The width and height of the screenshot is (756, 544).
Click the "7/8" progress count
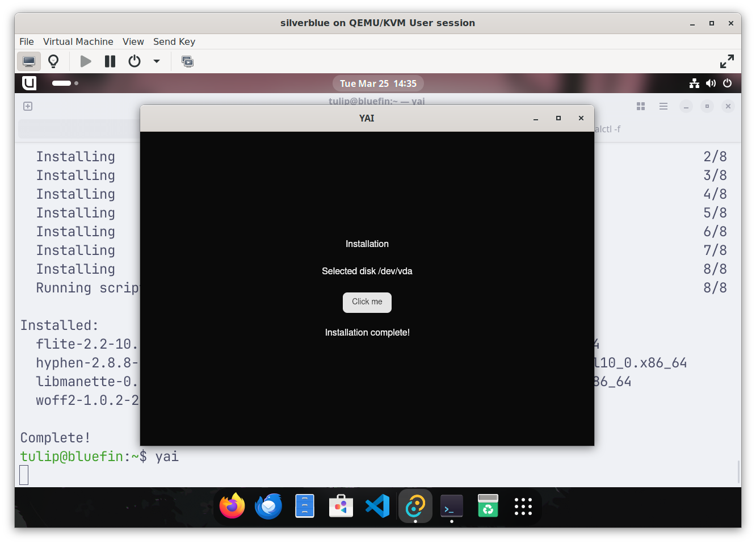click(715, 250)
